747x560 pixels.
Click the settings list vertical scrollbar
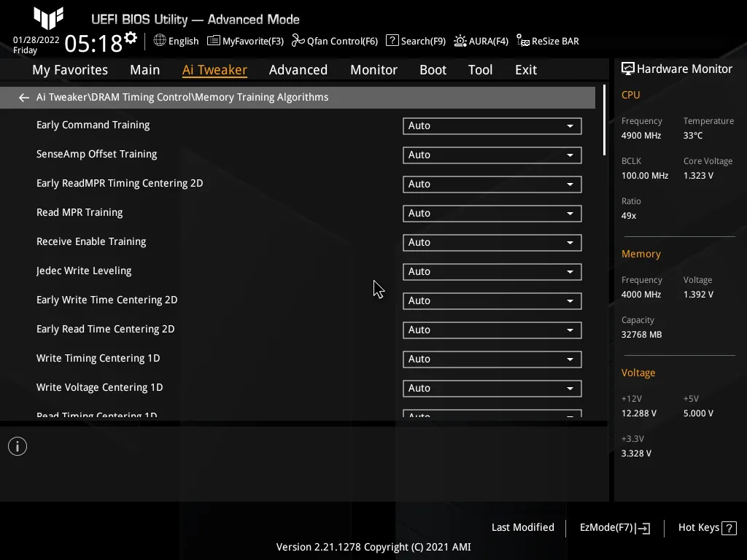tap(604, 120)
